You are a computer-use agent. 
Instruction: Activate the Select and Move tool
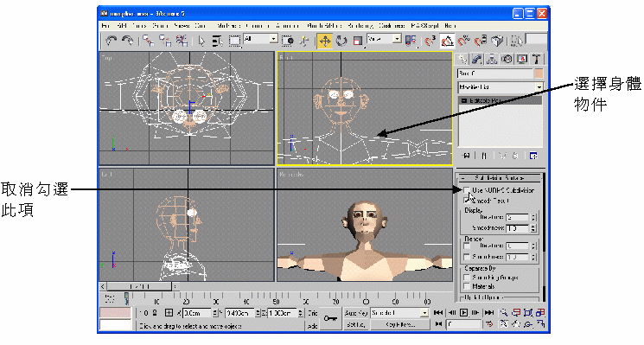coord(325,41)
